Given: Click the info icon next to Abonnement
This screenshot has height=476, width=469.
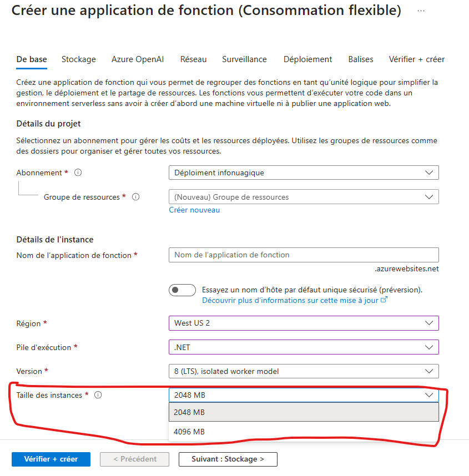Looking at the screenshot, I should coord(78,173).
